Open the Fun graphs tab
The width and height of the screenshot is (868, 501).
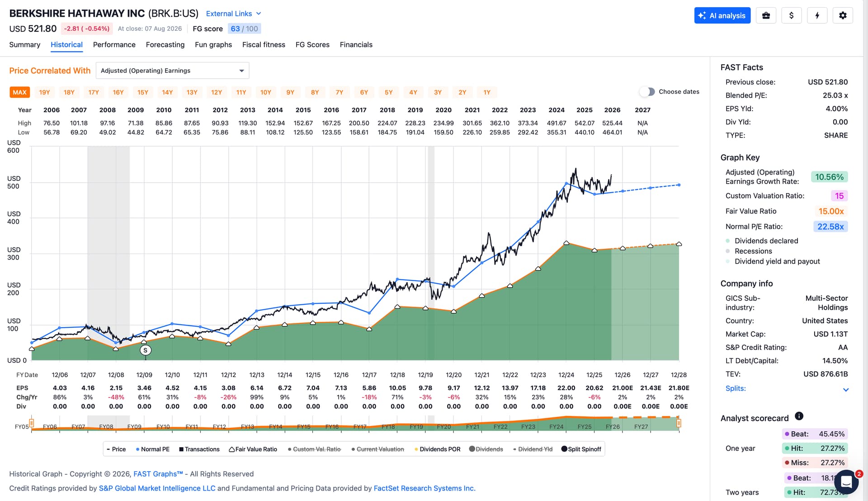(213, 45)
